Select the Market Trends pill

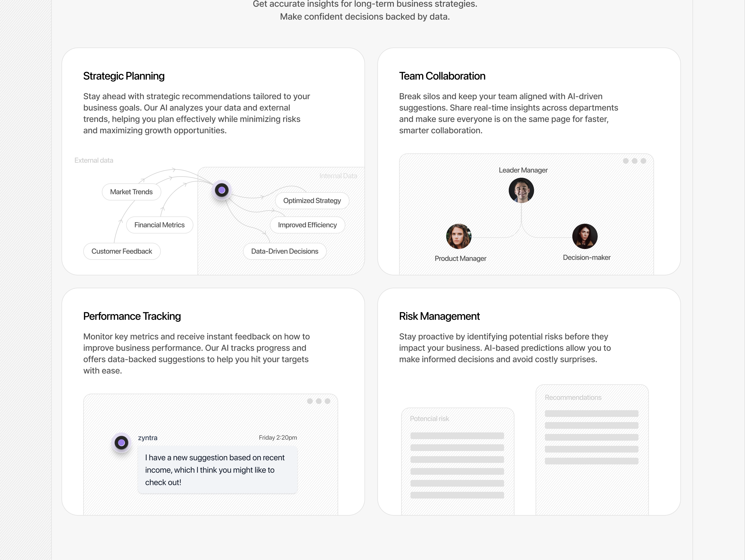[131, 192]
